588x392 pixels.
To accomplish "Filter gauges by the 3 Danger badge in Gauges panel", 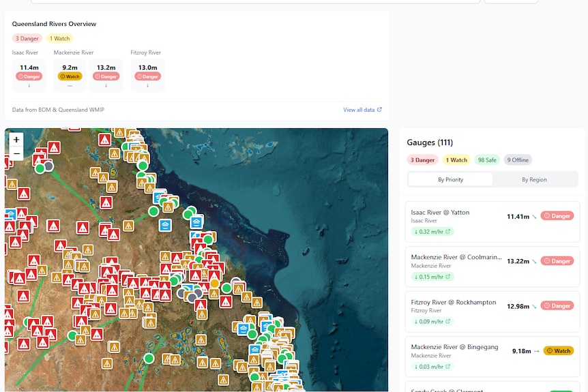I will point(422,160).
